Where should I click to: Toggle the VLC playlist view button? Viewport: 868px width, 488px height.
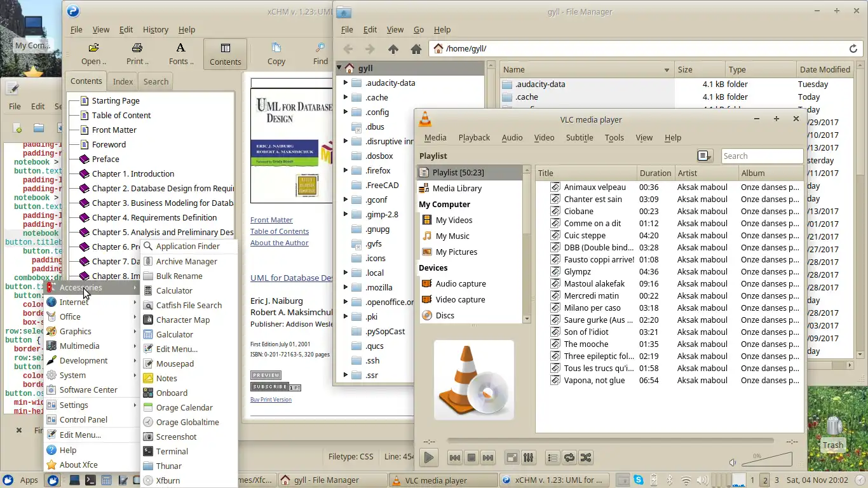tap(552, 457)
